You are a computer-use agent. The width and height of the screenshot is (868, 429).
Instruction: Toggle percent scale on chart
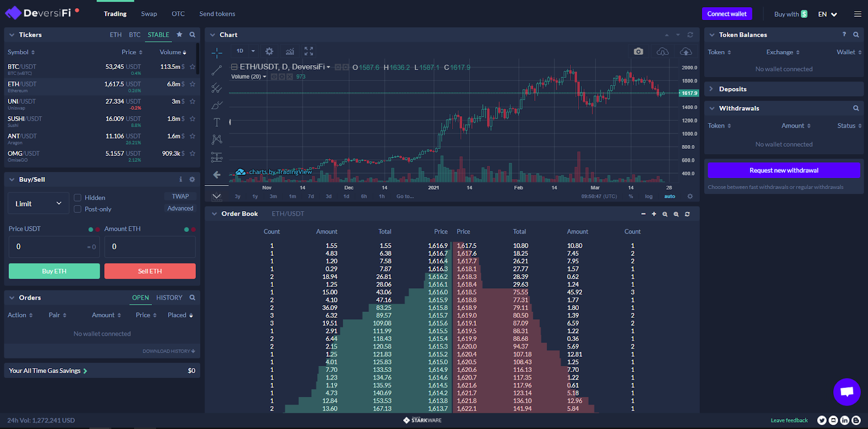[x=631, y=197]
